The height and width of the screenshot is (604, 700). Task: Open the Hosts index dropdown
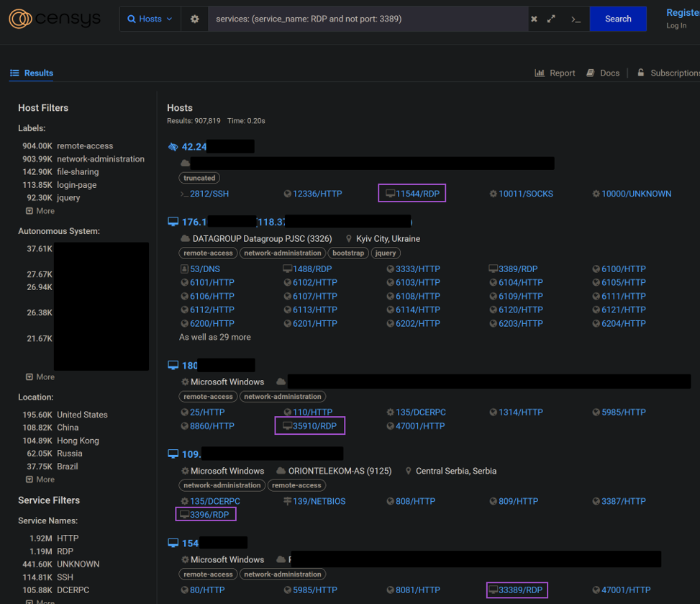[x=150, y=19]
